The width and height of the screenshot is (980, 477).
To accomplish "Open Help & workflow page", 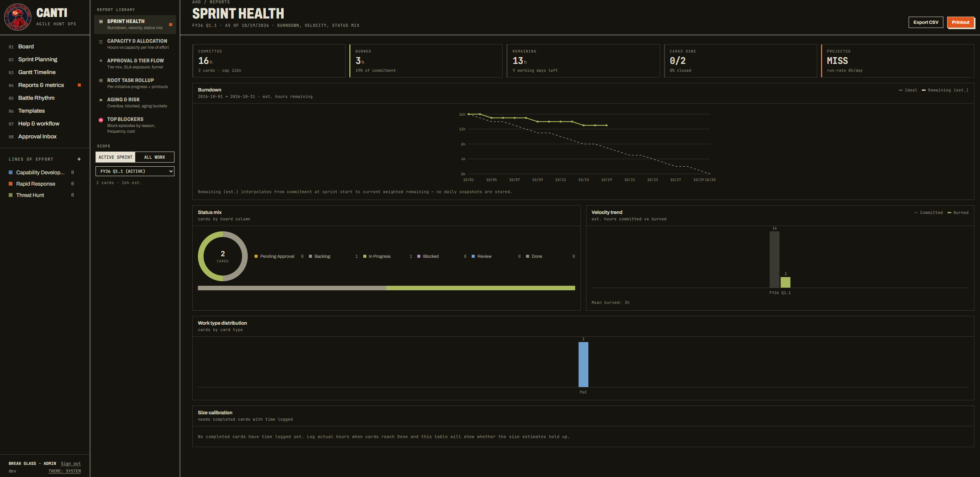I will point(45,124).
